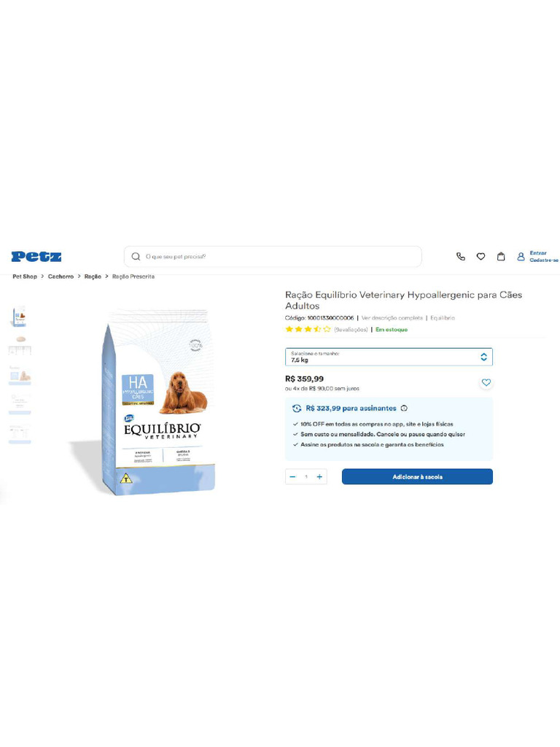This screenshot has width=560, height=747.
Task: Add product to wishlist heart
Action: [x=486, y=382]
